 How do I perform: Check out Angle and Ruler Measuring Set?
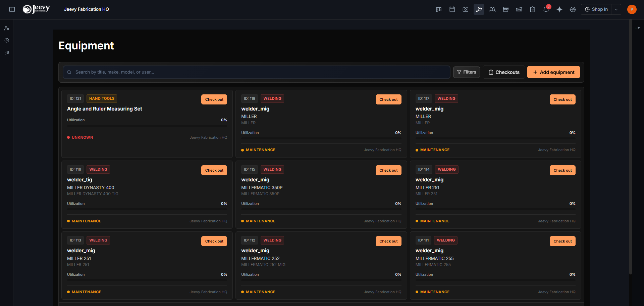point(214,99)
